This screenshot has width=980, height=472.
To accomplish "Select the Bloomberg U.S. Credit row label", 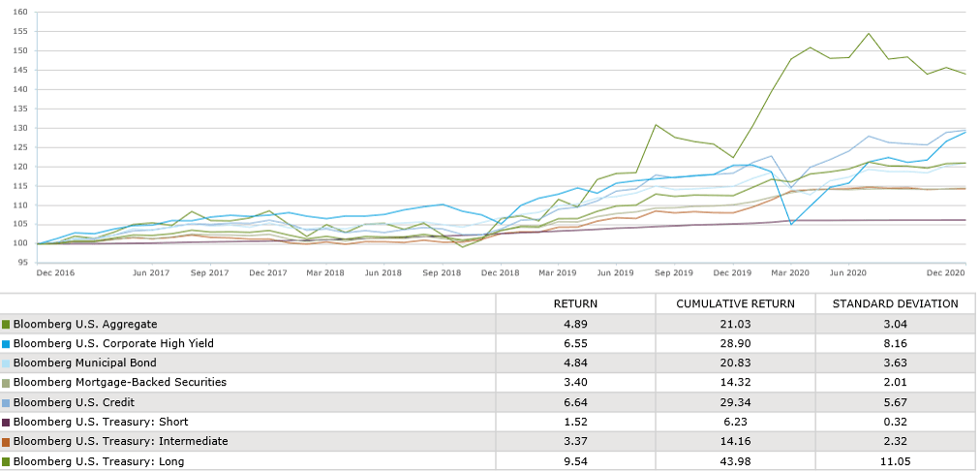I will pyautogui.click(x=74, y=402).
